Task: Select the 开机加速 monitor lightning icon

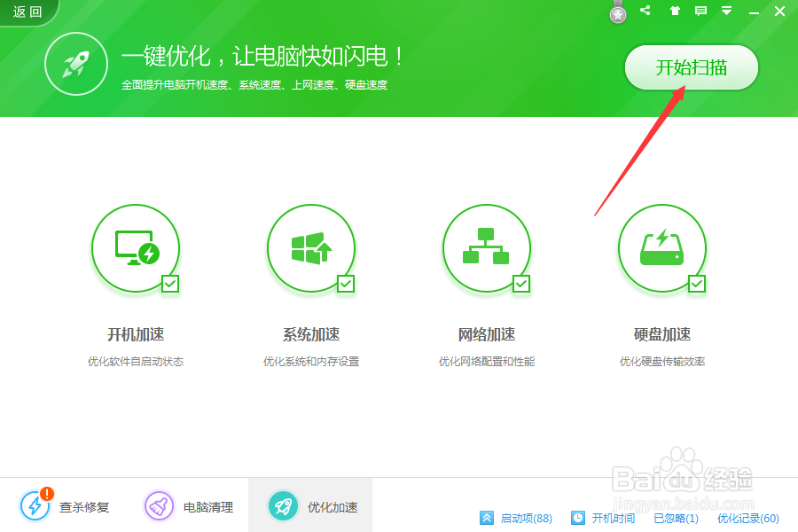Action: [x=136, y=248]
